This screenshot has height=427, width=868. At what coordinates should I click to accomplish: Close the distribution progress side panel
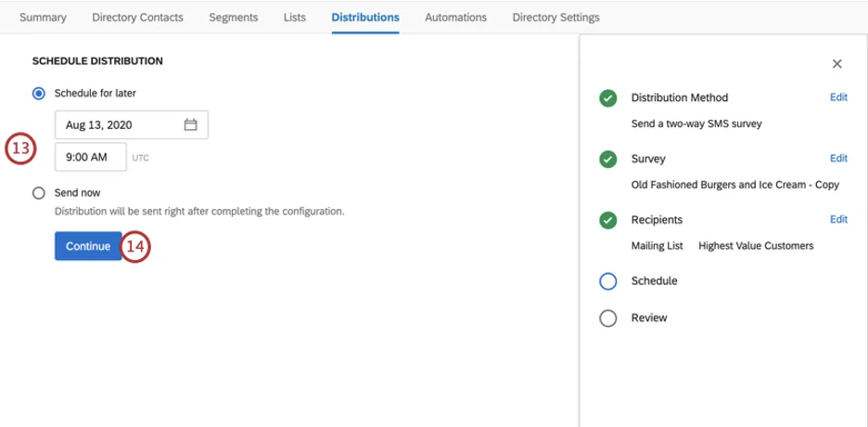(x=836, y=64)
